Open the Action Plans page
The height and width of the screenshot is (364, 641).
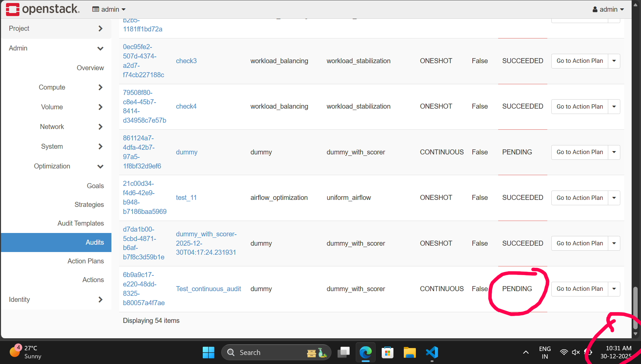pyautogui.click(x=86, y=261)
